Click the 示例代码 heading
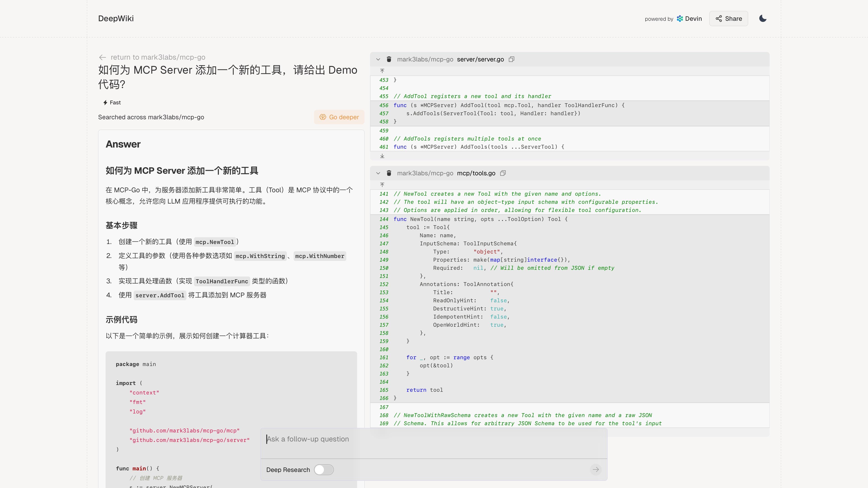The height and width of the screenshot is (488, 868). tap(121, 320)
